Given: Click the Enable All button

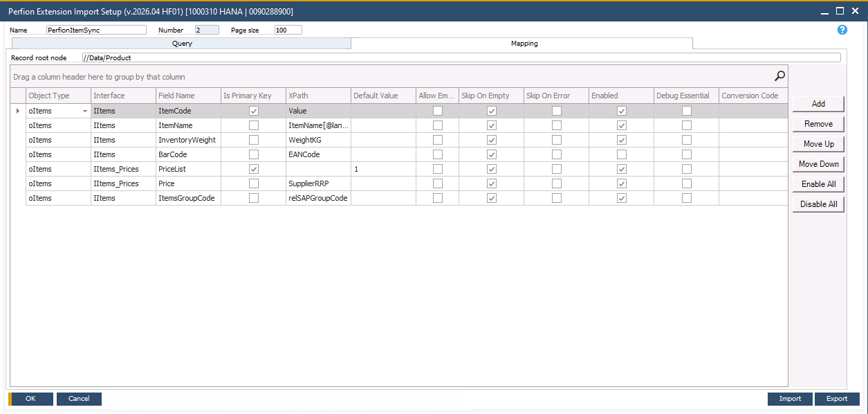Looking at the screenshot, I should [818, 184].
